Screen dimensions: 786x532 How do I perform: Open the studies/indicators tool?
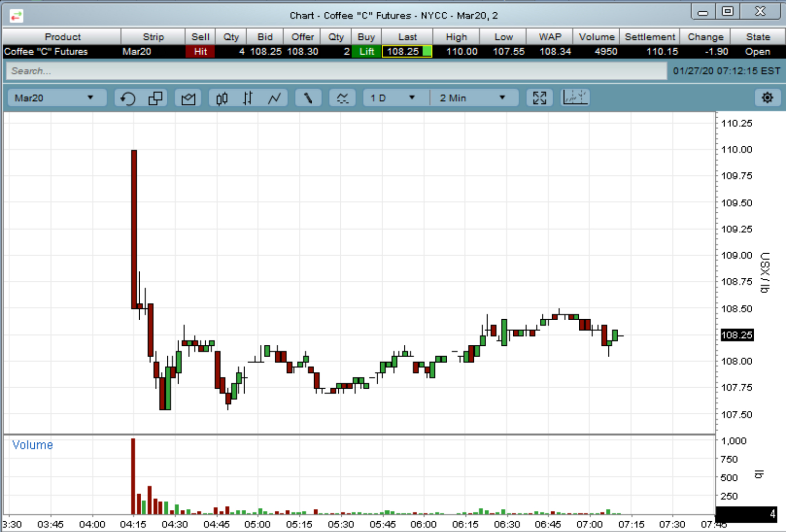click(x=342, y=98)
